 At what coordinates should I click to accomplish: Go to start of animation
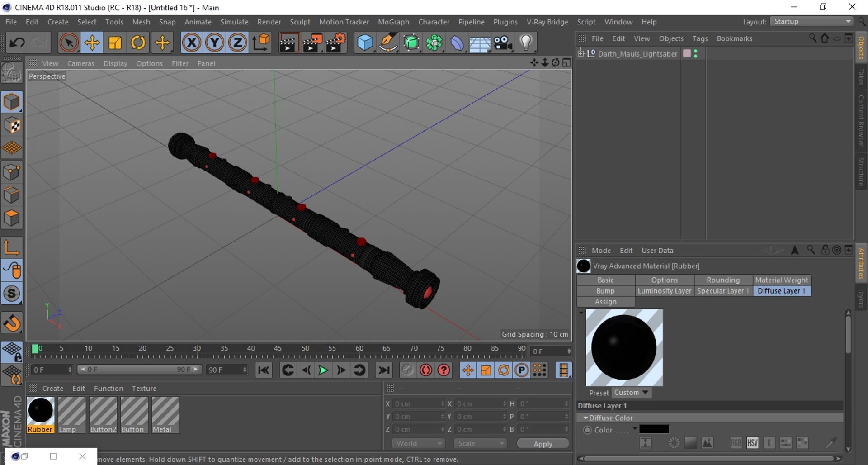263,370
